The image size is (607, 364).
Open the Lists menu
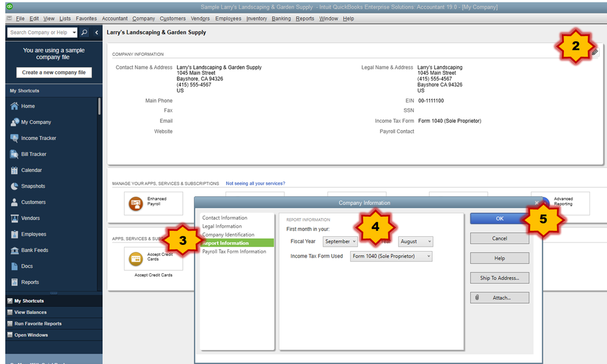tap(65, 19)
